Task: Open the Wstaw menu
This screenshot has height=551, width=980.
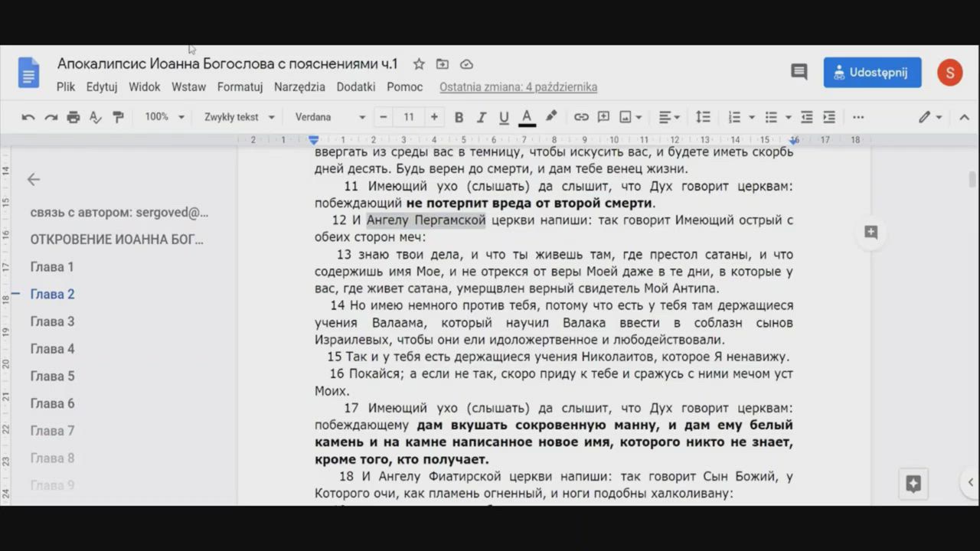Action: coord(188,87)
